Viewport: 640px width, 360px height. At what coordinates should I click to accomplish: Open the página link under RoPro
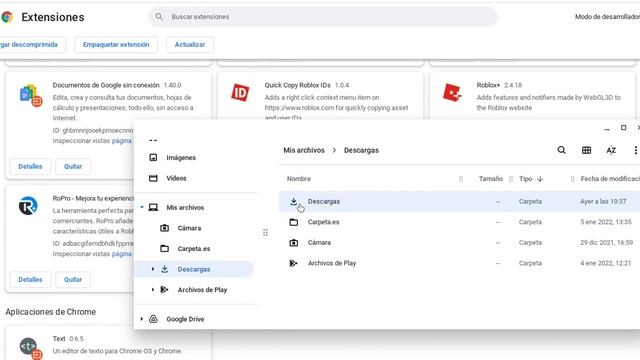tap(122, 253)
